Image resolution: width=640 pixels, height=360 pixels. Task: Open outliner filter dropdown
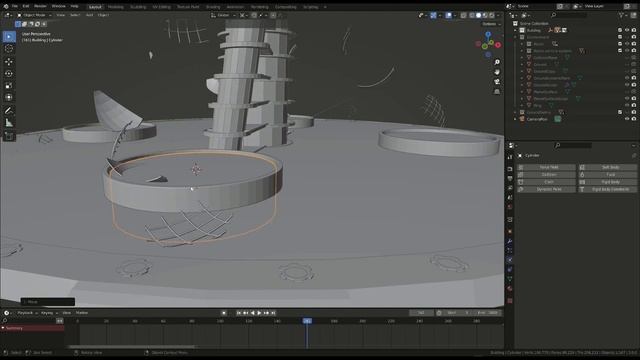coord(623,15)
